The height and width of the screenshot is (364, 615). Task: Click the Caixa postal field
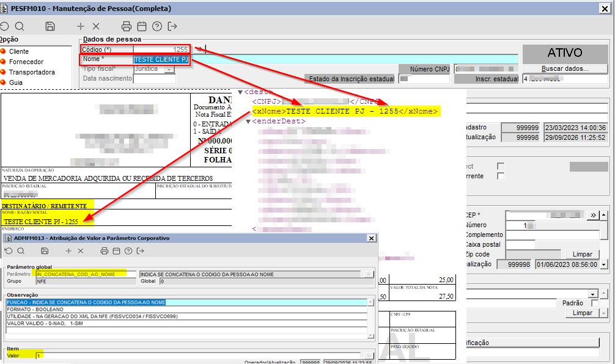click(520, 244)
